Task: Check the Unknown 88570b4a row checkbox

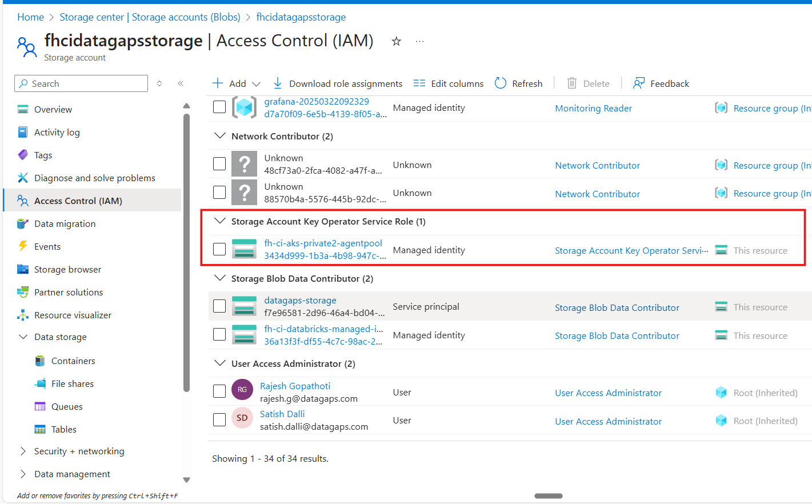Action: 219,193
